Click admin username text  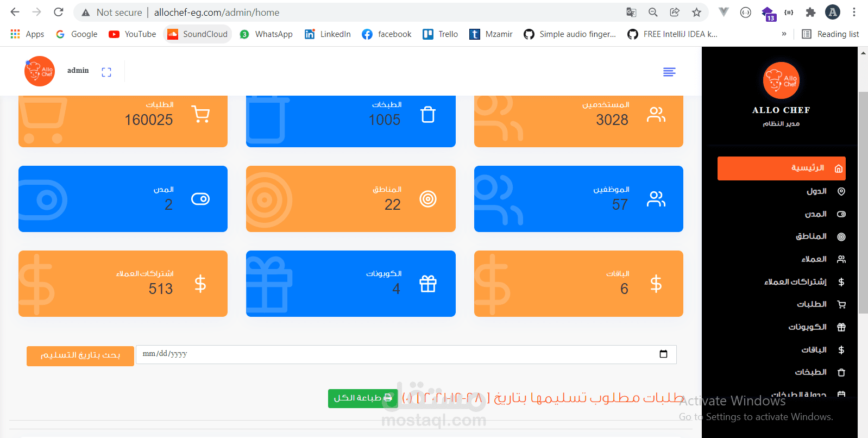(78, 71)
